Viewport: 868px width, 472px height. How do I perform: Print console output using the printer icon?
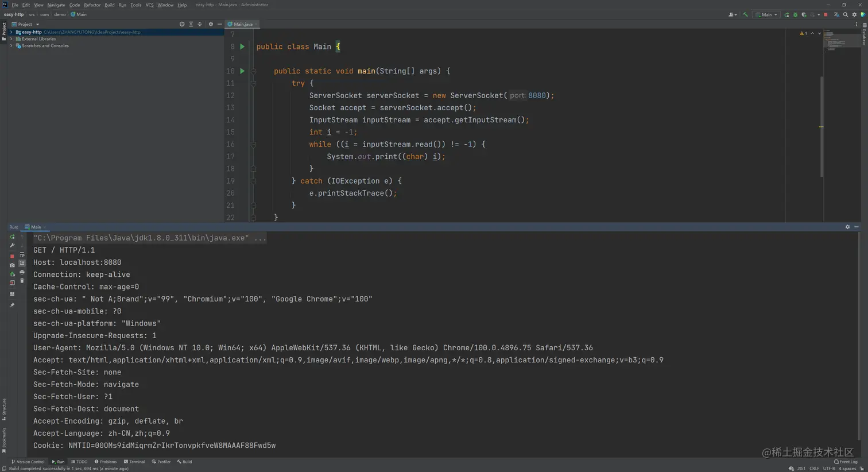coord(22,272)
